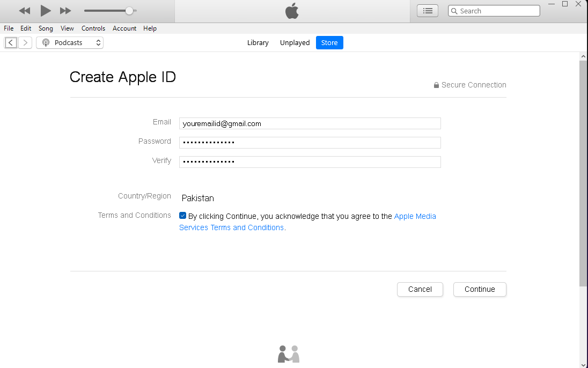
Task: Open the Account menu
Action: coord(124,28)
